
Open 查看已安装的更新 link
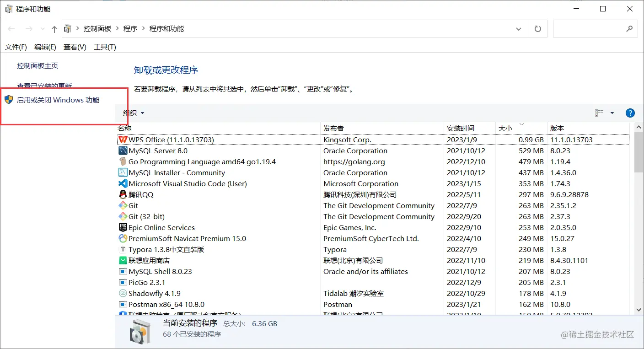[x=44, y=86]
